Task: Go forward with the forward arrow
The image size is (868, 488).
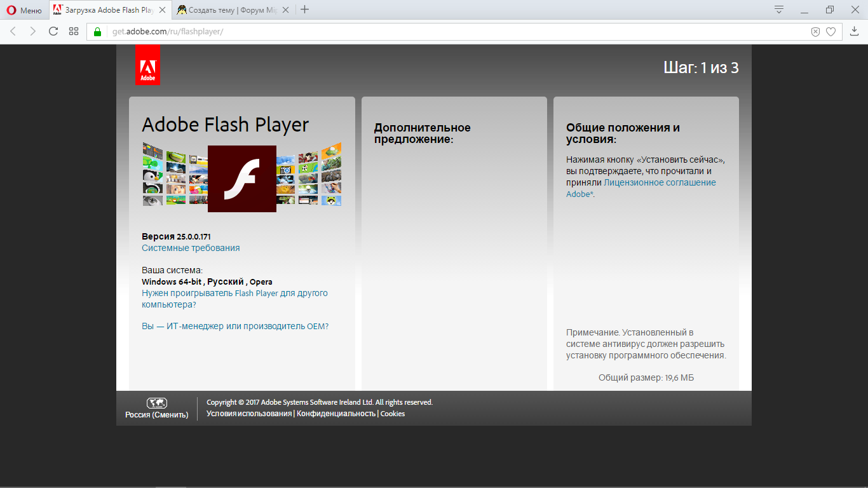Action: tap(33, 31)
